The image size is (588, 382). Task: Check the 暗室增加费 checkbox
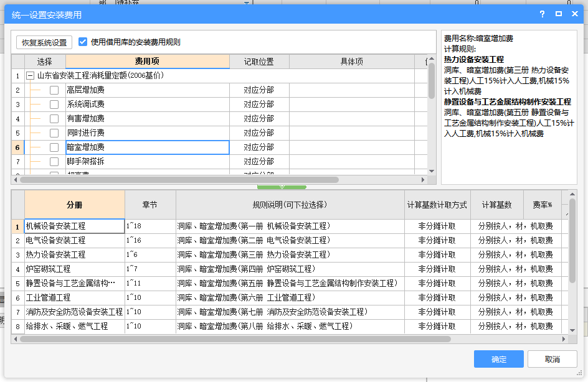click(x=54, y=147)
